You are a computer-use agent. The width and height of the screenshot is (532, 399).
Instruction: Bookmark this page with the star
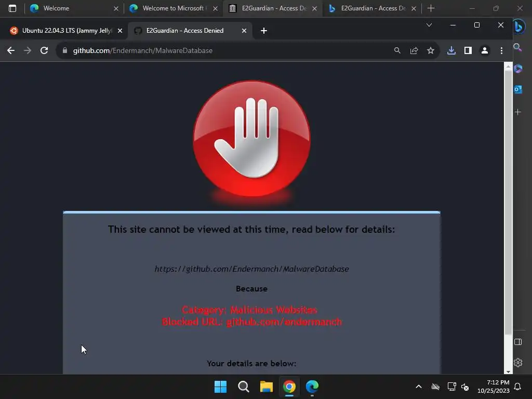[431, 50]
